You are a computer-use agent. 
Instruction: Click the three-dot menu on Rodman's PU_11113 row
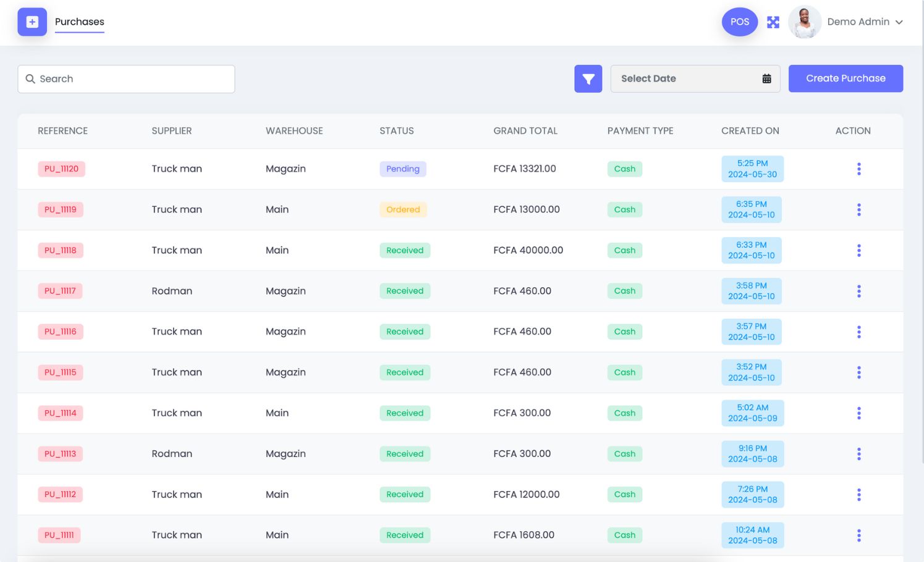858,453
